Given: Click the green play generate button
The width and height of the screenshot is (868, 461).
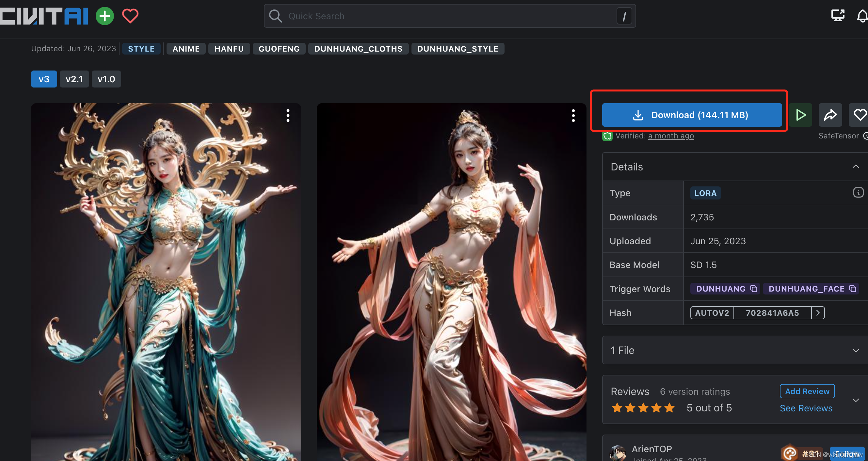Looking at the screenshot, I should 800,115.
